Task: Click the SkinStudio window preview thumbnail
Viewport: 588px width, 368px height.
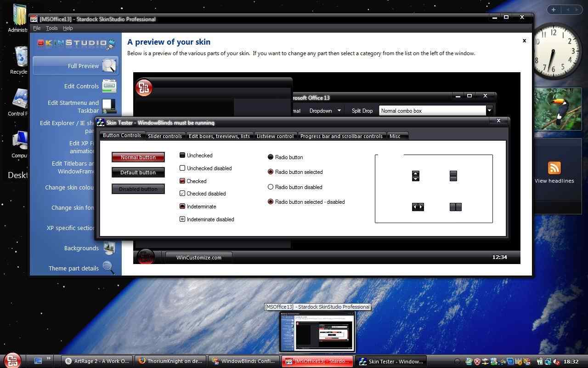Action: pos(317,332)
